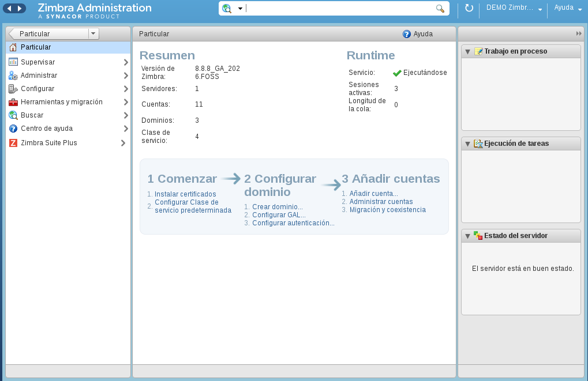The height and width of the screenshot is (381, 588).
Task: Collapse the Trabajo en proceso section
Action: coord(467,52)
